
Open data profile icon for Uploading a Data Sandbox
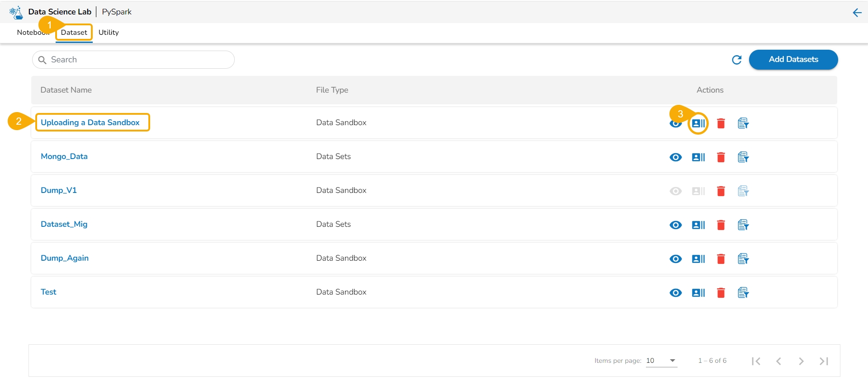[x=698, y=123]
